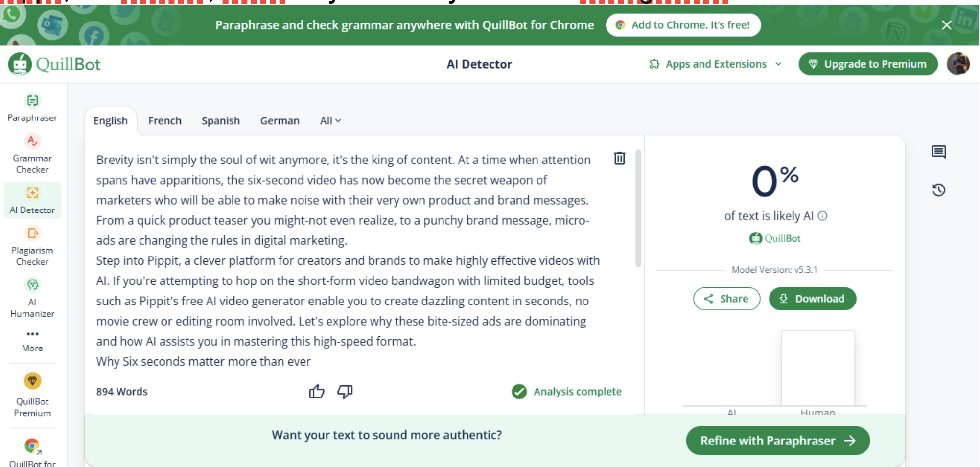The width and height of the screenshot is (980, 467).
Task: Click the text area scrollbar
Action: point(638,208)
